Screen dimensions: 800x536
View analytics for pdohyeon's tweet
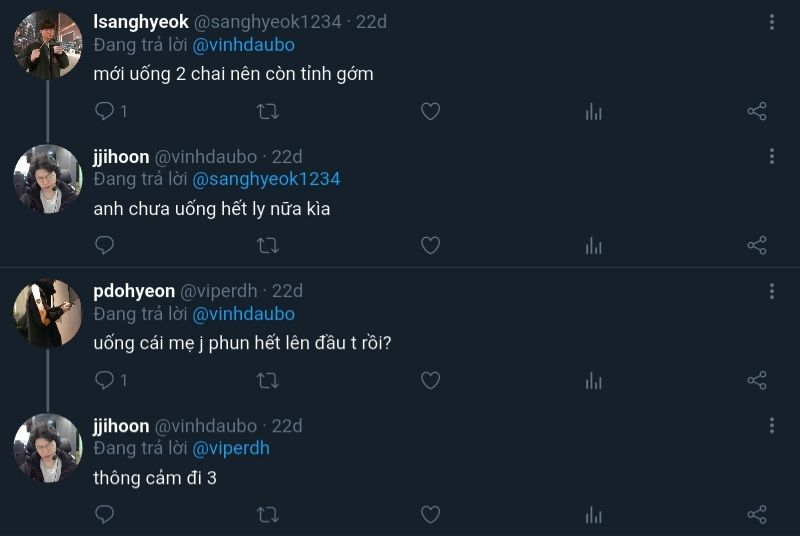tap(594, 380)
